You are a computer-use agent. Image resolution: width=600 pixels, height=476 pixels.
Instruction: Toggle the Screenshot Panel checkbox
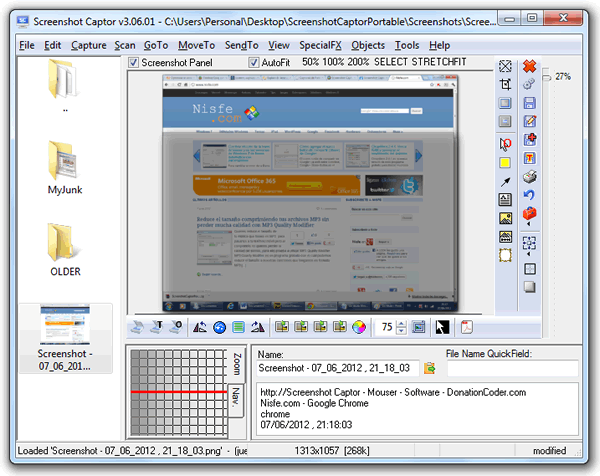click(x=133, y=62)
